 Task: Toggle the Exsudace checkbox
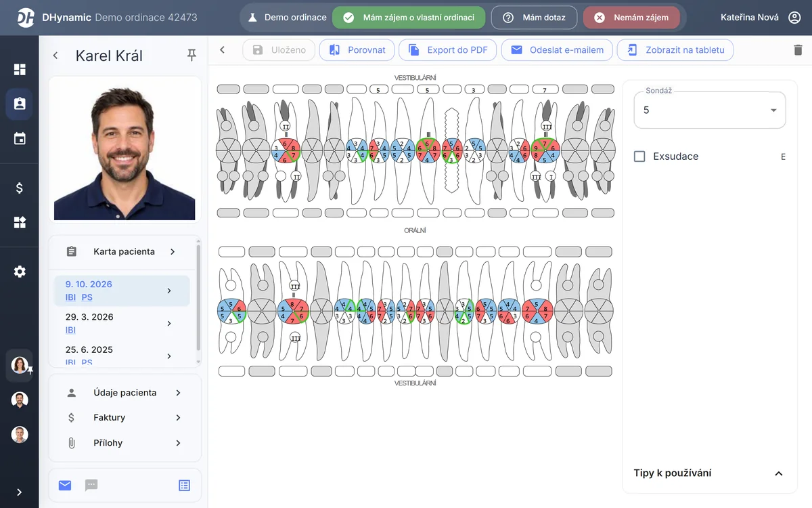pyautogui.click(x=639, y=156)
